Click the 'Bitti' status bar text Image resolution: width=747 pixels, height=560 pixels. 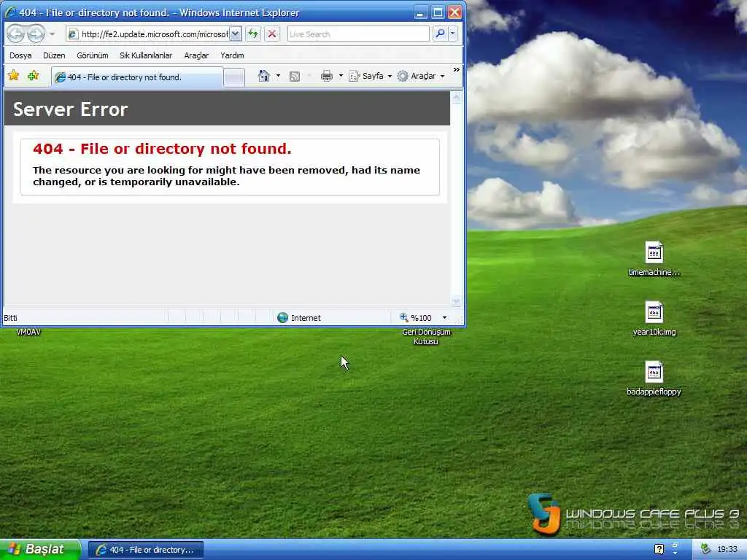[10, 318]
